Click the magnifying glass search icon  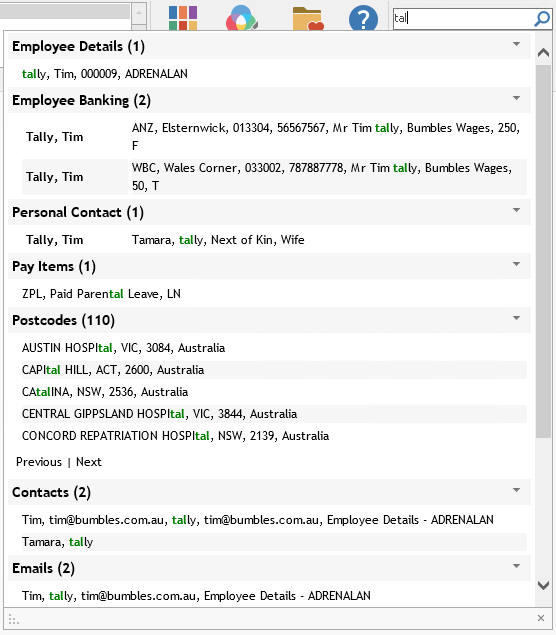tap(542, 19)
